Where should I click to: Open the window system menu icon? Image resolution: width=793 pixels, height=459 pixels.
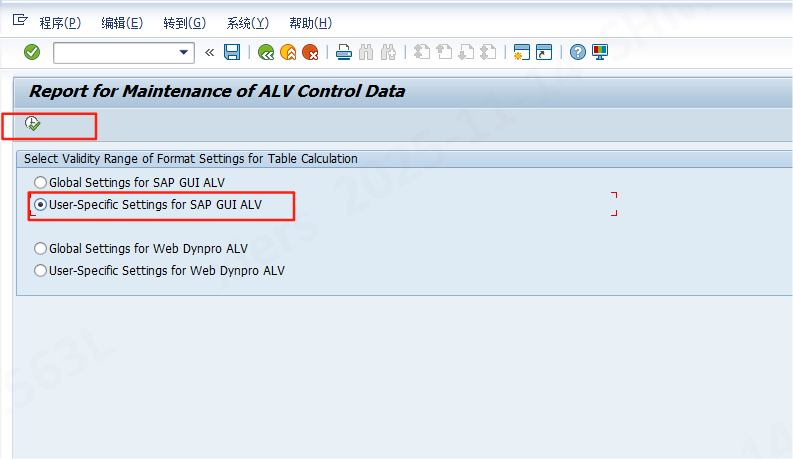point(20,20)
